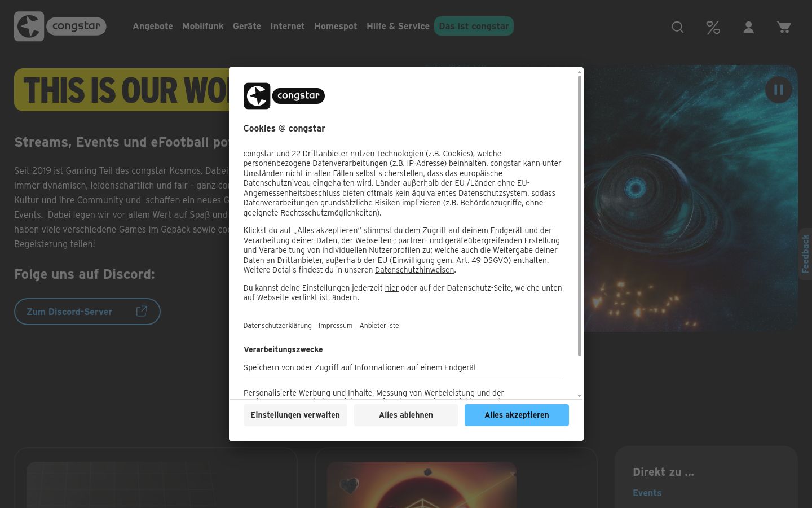Screen dimensions: 812x508
Task: Open the Anbieterliste link
Action: [379, 326]
